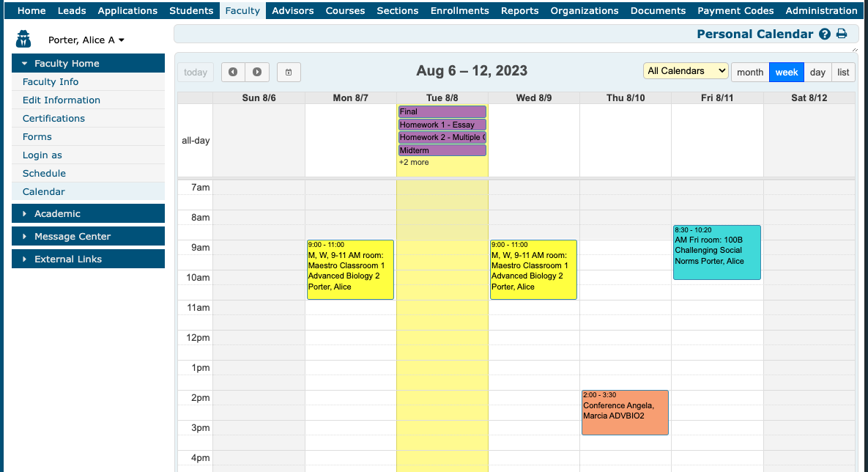
Task: Click the '+2 more' events link
Action: (414, 162)
